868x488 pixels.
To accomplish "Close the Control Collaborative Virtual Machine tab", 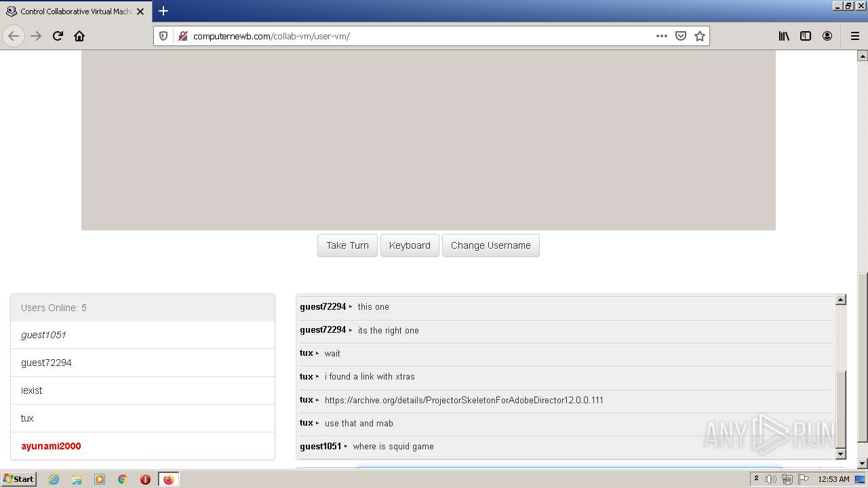I will pyautogui.click(x=140, y=12).
